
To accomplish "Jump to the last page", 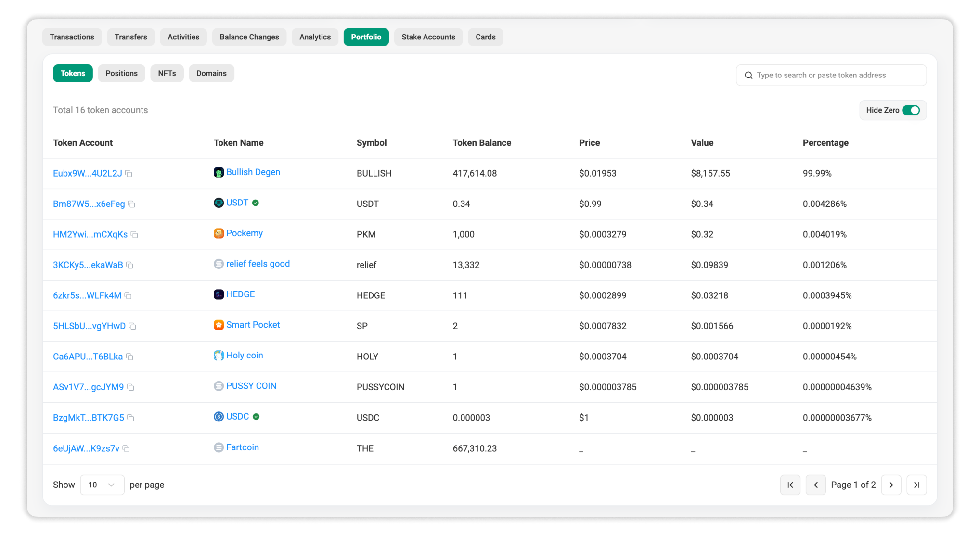I will [x=916, y=485].
